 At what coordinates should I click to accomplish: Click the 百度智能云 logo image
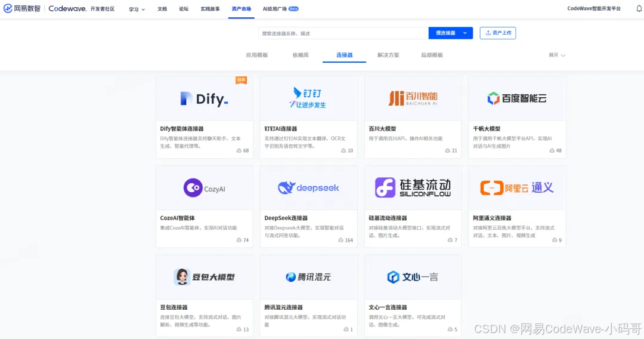coord(517,98)
